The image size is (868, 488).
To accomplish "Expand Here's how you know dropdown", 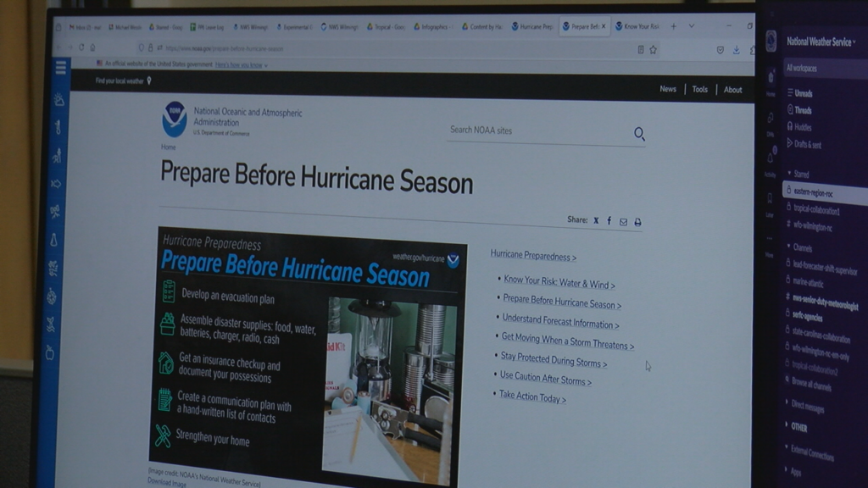I will (x=242, y=65).
